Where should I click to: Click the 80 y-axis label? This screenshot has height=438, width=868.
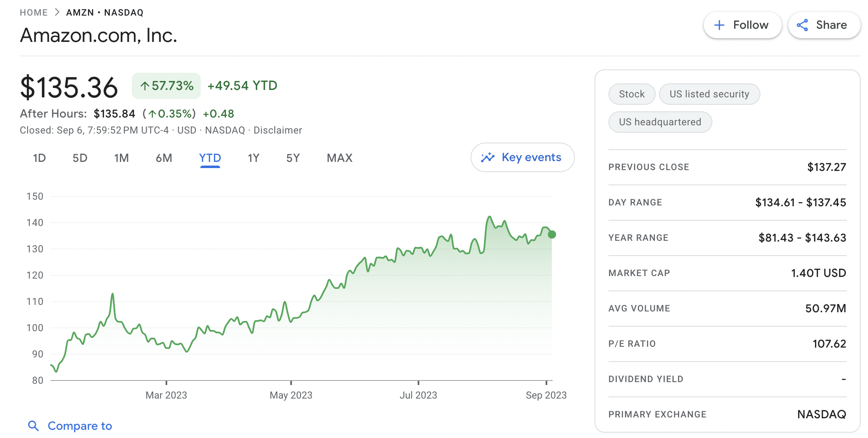[x=38, y=380]
